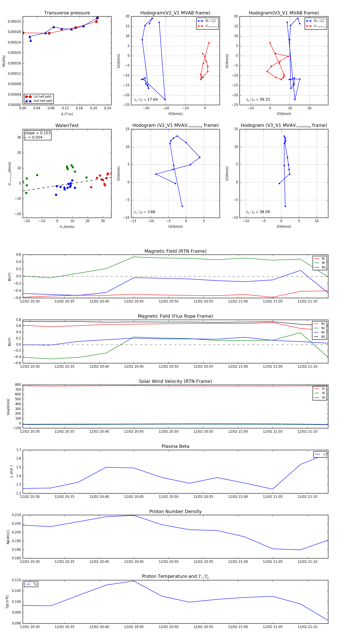This screenshot has height=644, width=351.
Task: Click the eigenvalue ratio '17.64' annotation
Action: pyautogui.click(x=146, y=100)
